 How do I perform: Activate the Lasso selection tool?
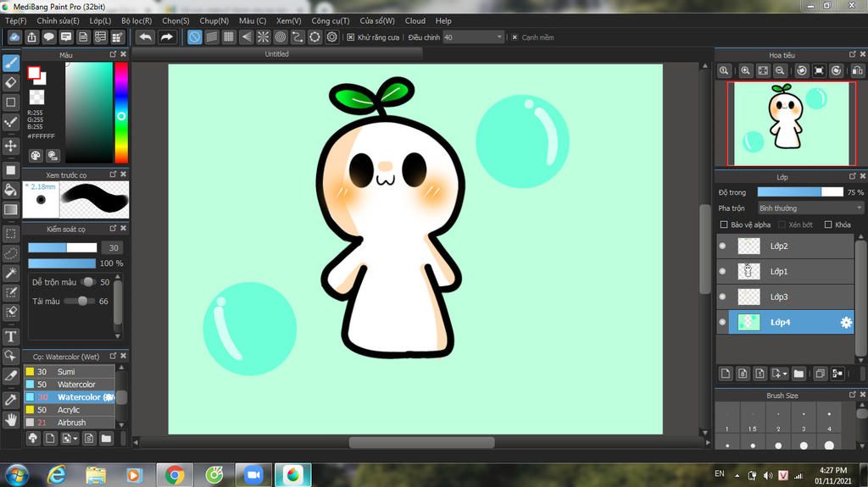click(10, 253)
